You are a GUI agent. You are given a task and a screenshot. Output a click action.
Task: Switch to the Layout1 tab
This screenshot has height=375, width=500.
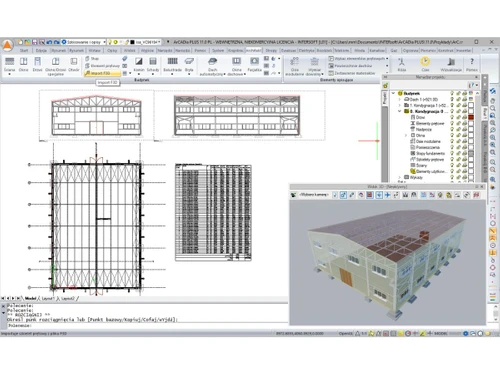tap(48, 298)
